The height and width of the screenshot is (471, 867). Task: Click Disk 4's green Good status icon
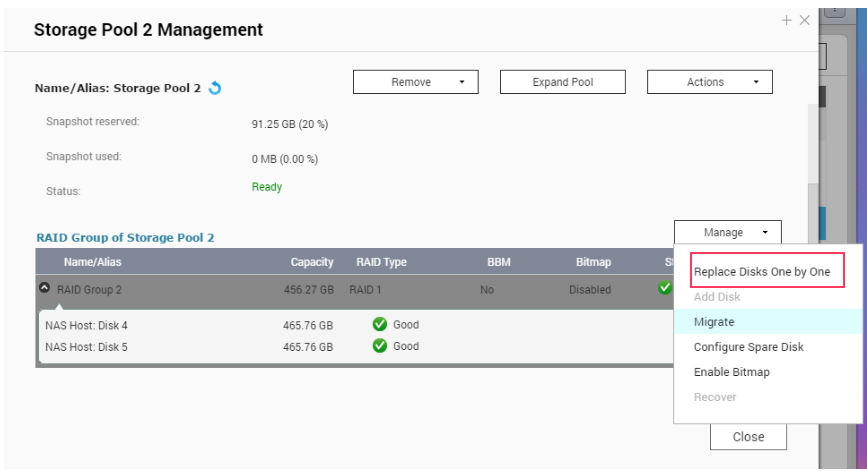pyautogui.click(x=379, y=324)
